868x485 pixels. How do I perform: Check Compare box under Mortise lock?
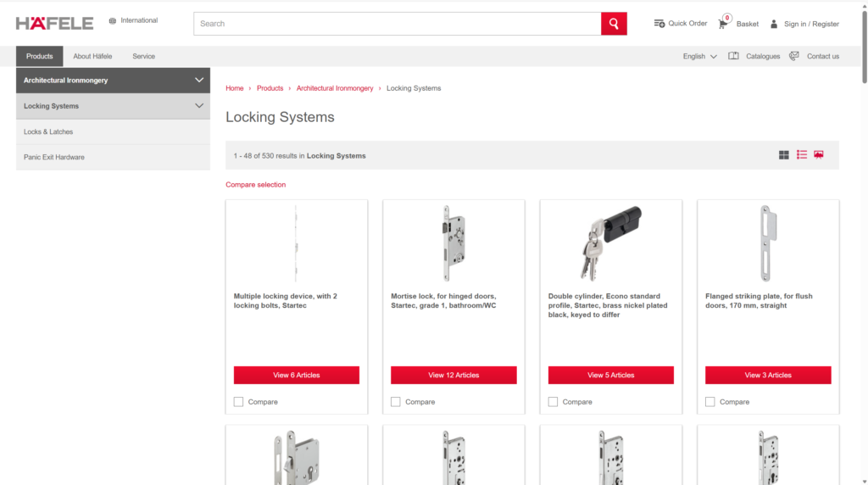(396, 402)
